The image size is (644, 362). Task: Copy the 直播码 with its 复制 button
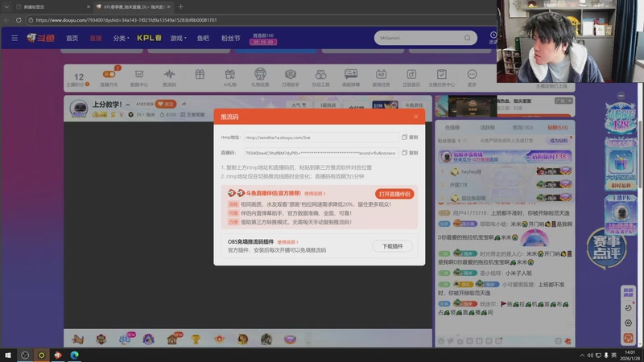[410, 153]
